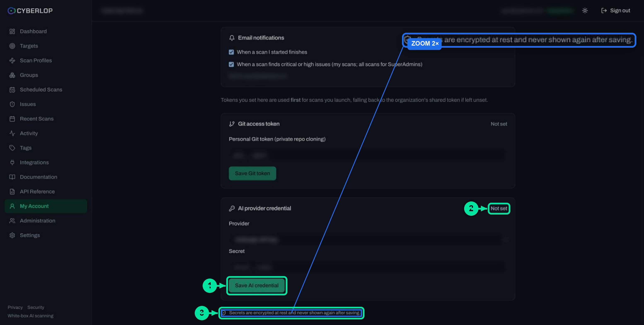Click the API Reference file icon

(12, 192)
